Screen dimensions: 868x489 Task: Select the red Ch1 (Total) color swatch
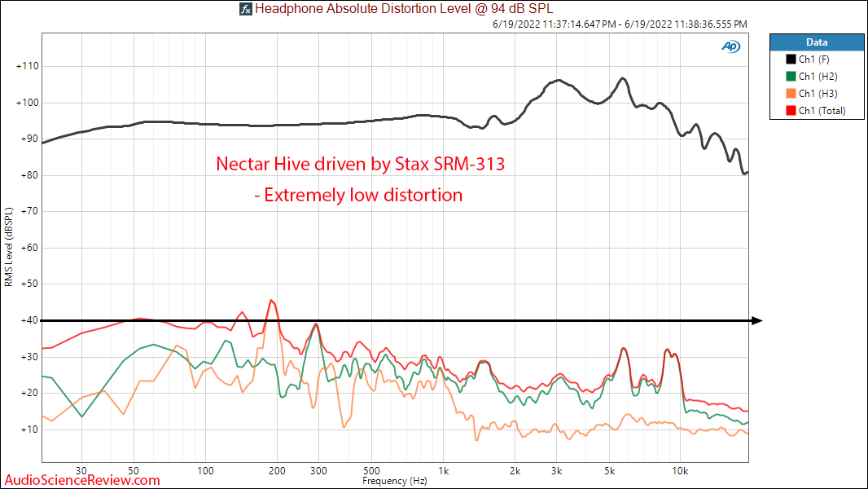point(791,111)
